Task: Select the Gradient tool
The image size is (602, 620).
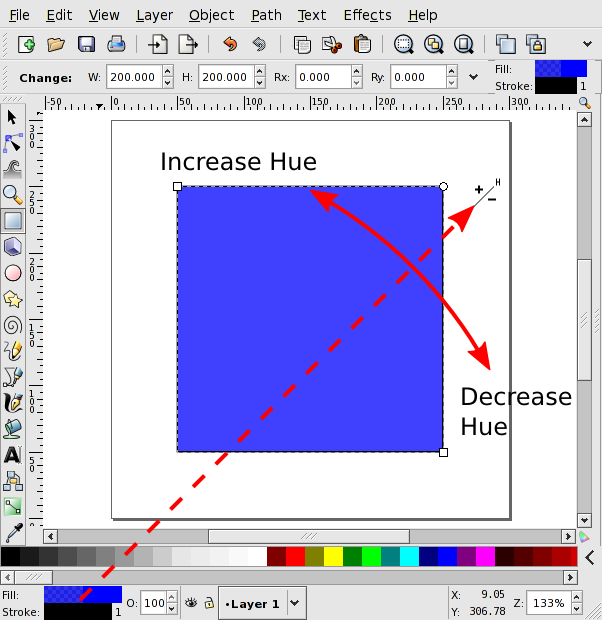Action: 13,507
